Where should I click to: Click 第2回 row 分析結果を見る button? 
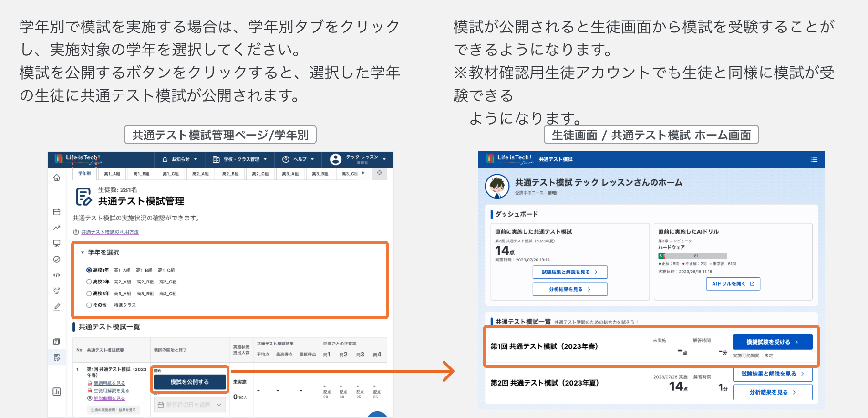tap(773, 392)
